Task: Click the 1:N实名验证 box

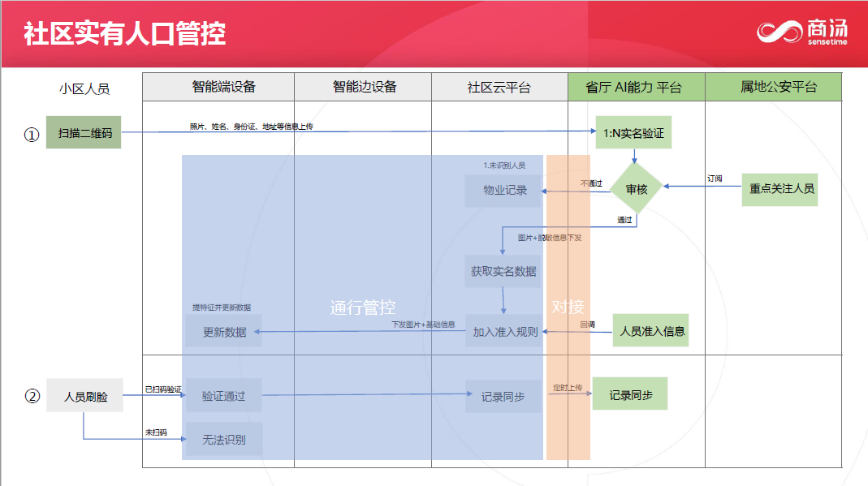Action: [633, 132]
